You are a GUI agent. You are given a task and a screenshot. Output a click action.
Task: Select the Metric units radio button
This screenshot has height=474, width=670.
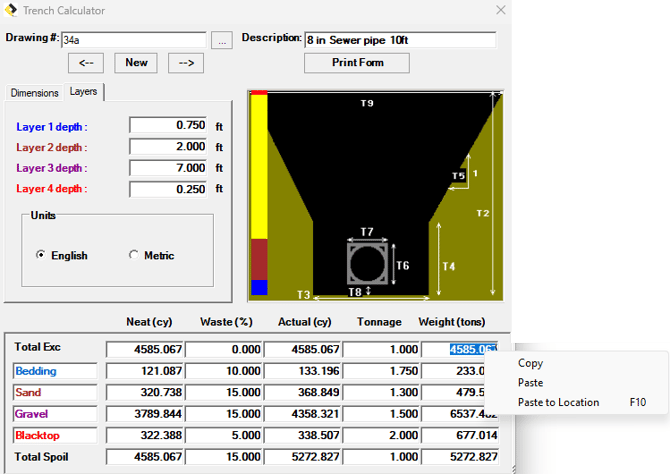(134, 255)
